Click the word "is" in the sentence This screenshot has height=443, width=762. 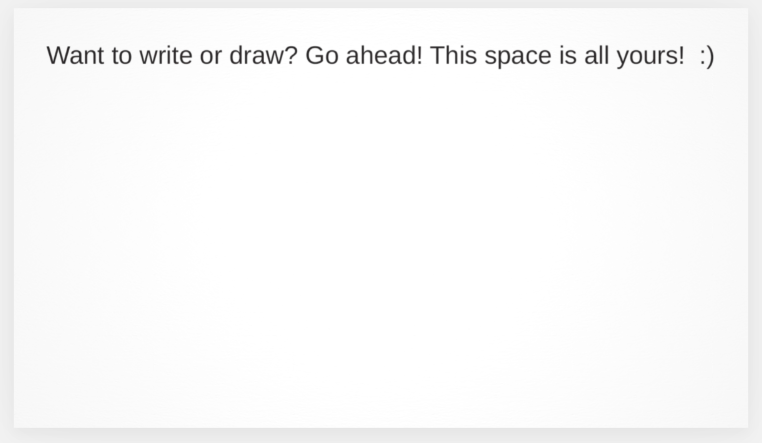pos(567,55)
